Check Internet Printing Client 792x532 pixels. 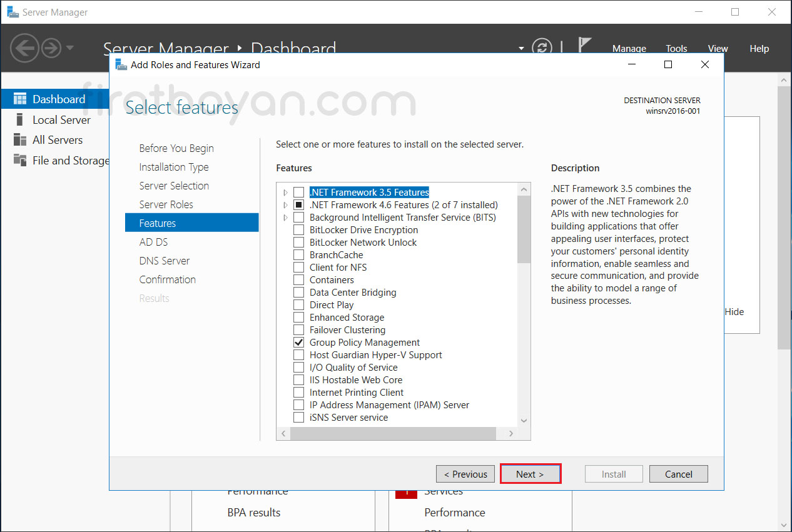pyautogui.click(x=299, y=393)
